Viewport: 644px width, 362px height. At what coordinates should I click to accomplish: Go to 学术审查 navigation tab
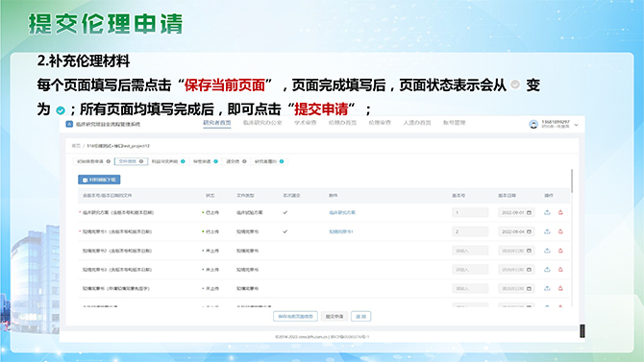pos(305,123)
